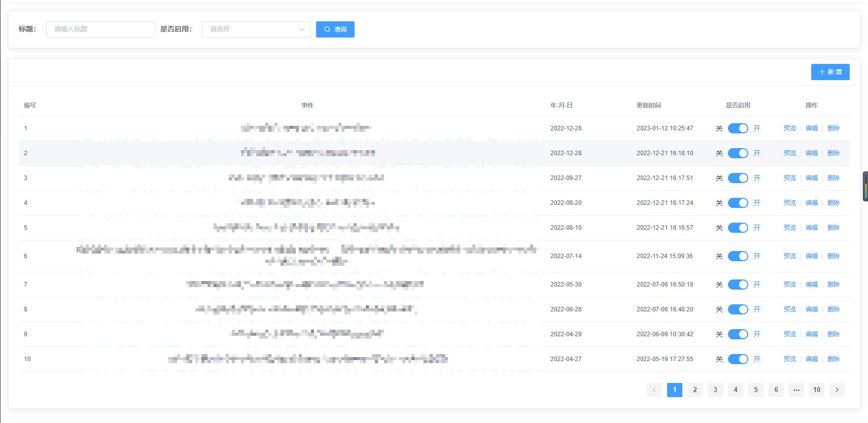
Task: Focus the 标题 input field
Action: 100,29
